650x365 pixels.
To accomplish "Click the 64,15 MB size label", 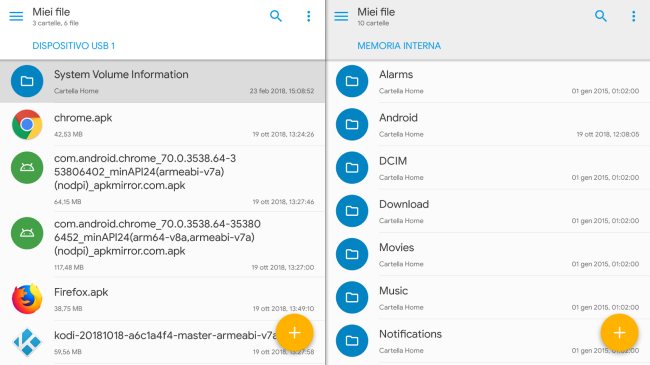I will (x=68, y=202).
